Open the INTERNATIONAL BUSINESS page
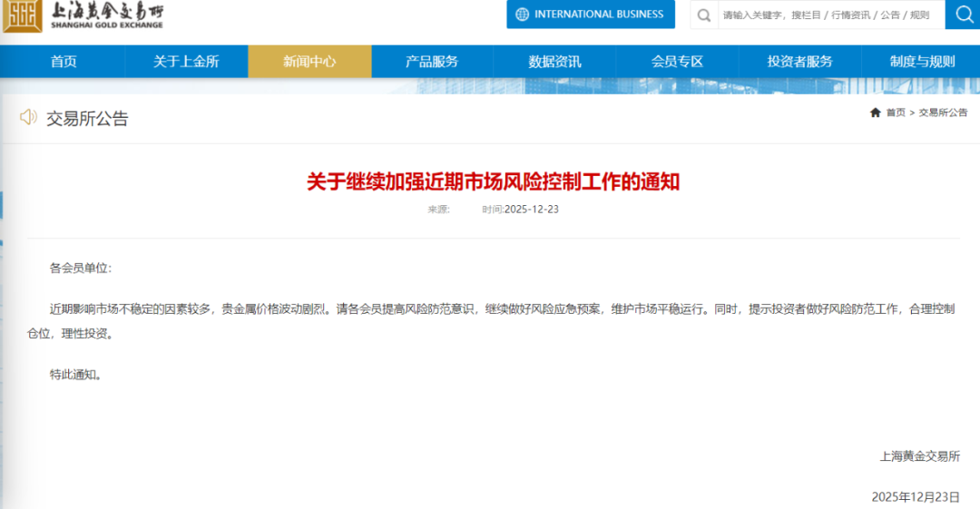 coord(591,15)
